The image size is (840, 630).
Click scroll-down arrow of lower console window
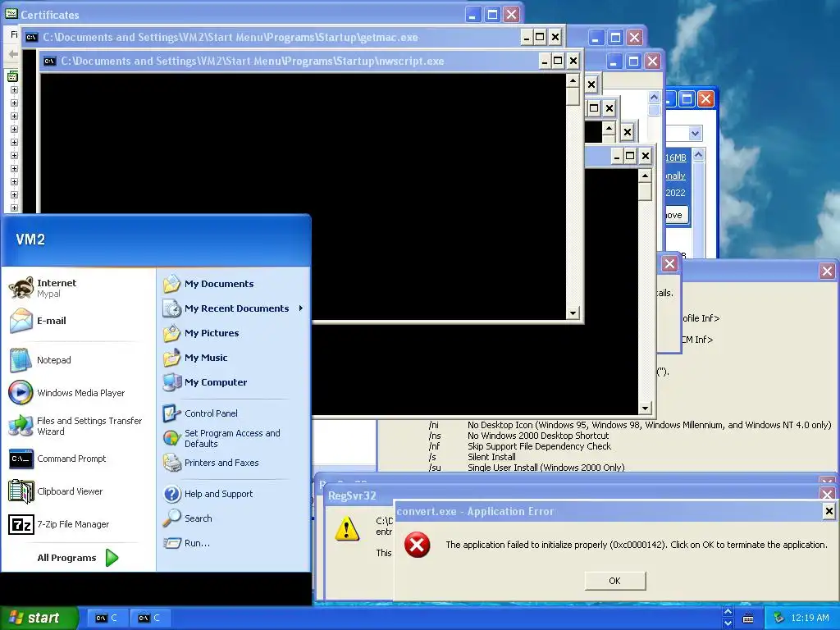tap(645, 409)
